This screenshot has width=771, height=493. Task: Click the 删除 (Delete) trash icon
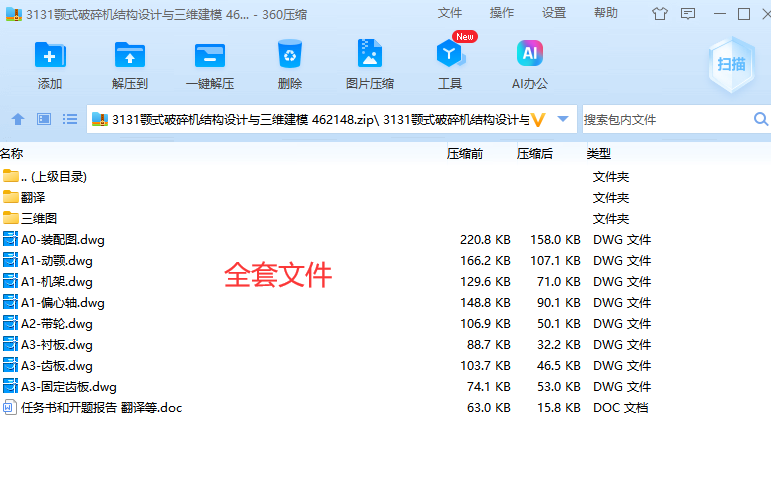point(290,54)
